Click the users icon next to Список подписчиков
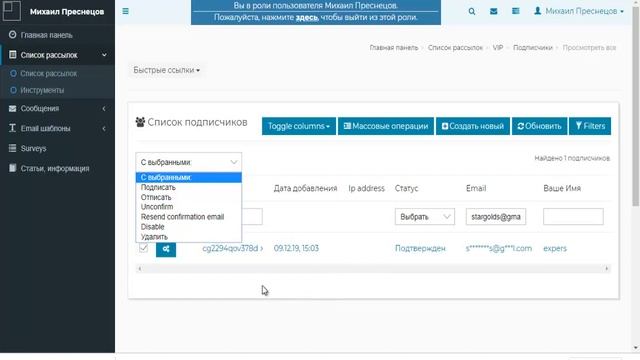 140,122
